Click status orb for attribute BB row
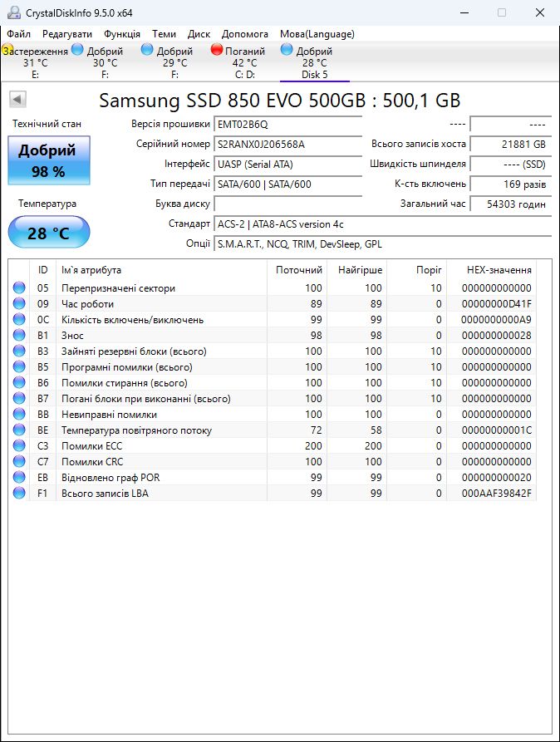Image resolution: width=560 pixels, height=742 pixels. pos(19,414)
